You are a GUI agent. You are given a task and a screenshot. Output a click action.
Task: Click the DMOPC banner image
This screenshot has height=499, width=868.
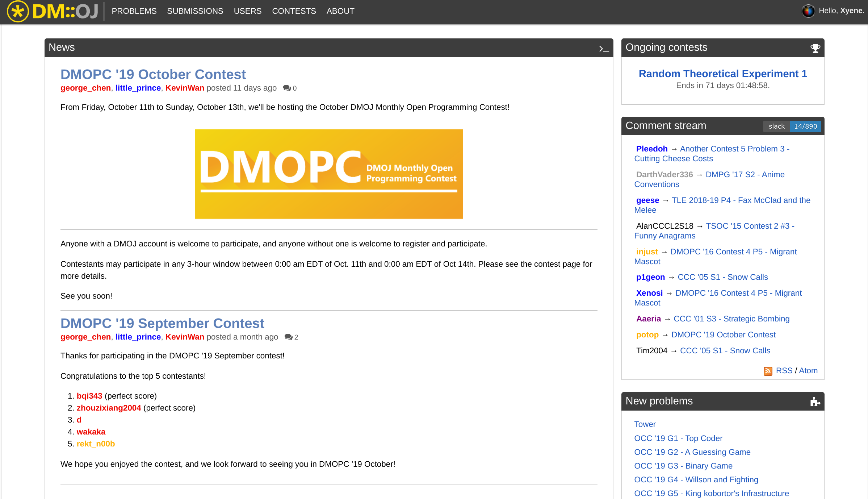[328, 174]
